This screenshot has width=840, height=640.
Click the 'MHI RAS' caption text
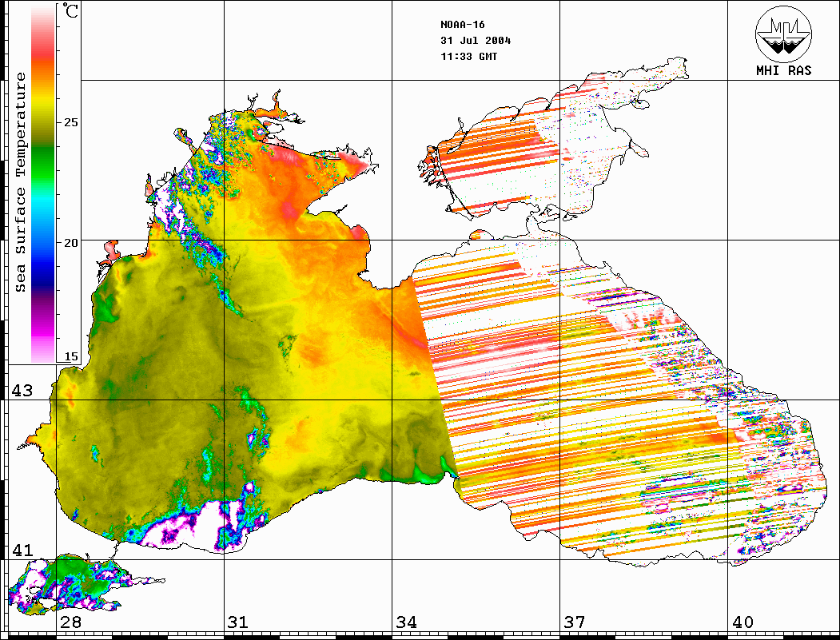783,70
